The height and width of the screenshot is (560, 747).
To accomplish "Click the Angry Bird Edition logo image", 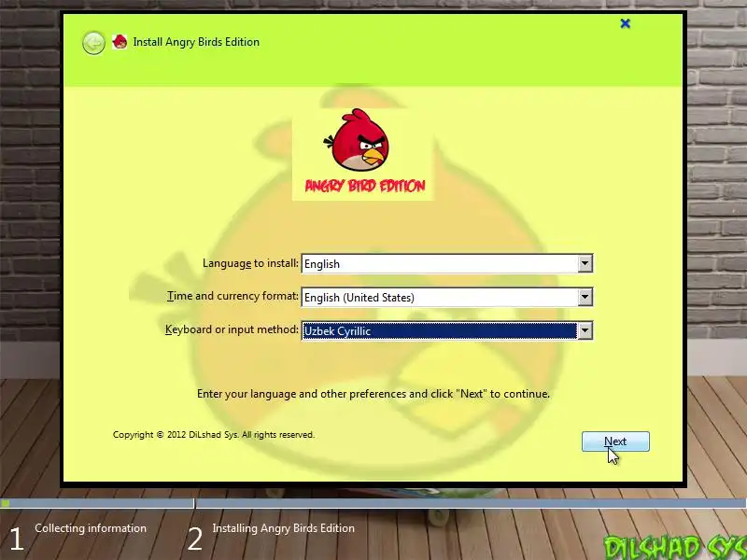I will point(362,154).
